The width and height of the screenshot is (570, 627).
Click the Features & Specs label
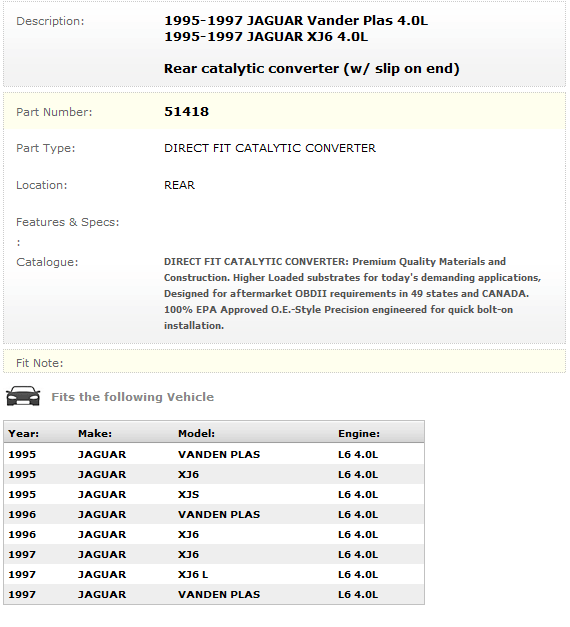[x=68, y=222]
